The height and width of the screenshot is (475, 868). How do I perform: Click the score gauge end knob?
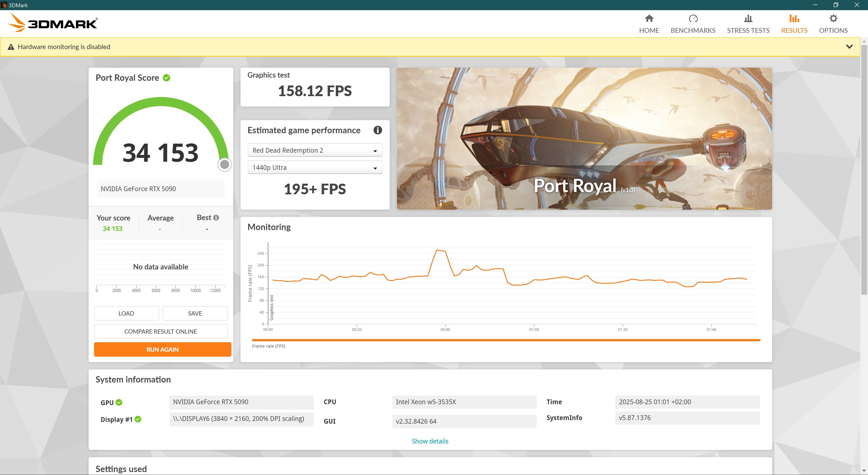click(x=224, y=164)
